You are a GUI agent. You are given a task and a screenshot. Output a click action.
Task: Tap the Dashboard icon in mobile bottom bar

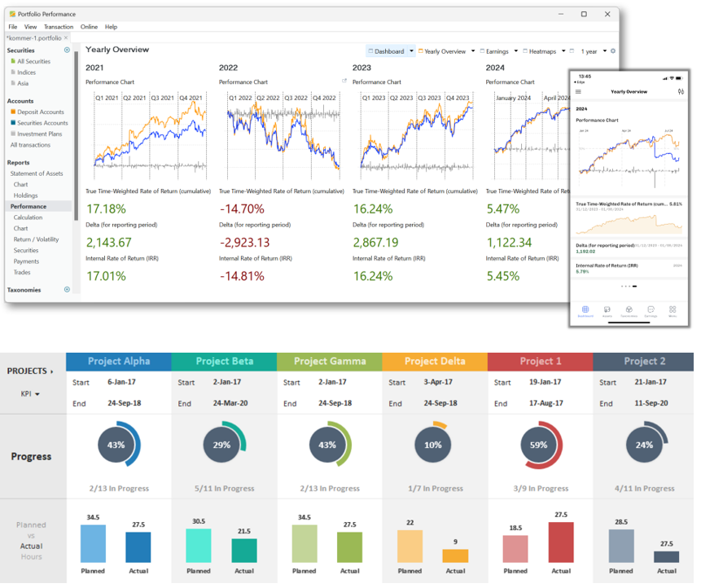click(585, 310)
